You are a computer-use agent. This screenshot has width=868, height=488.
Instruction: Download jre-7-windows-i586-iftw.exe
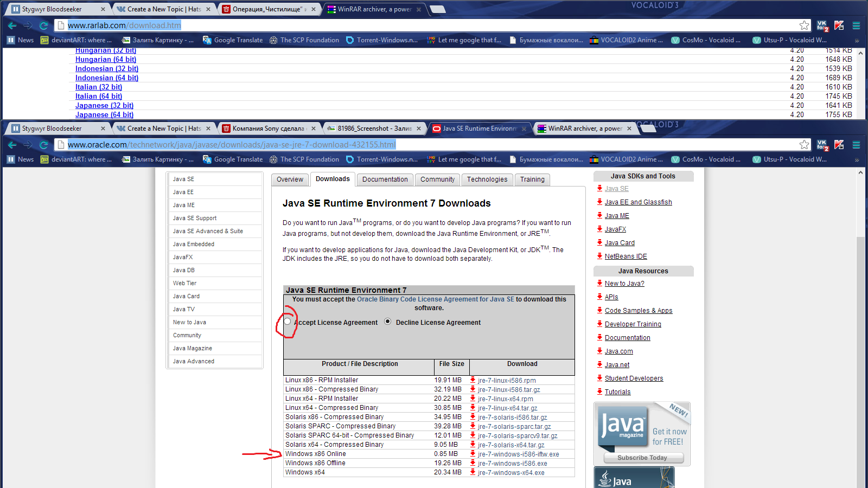pos(518,454)
